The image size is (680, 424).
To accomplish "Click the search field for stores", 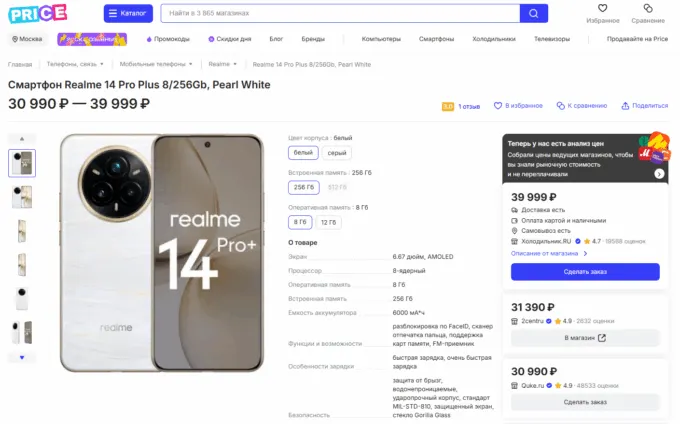I will tap(340, 14).
